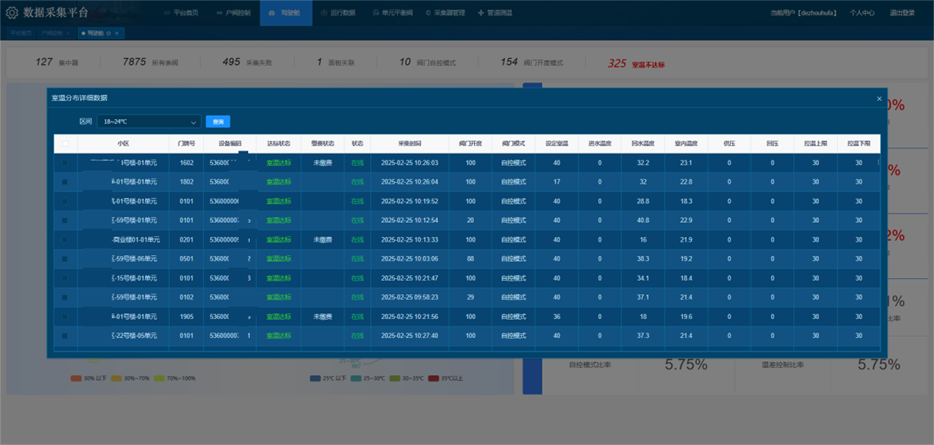The image size is (934, 445).
Task: Close the 驾驶舱 sub-tab with its x icon
Action: pos(117,33)
